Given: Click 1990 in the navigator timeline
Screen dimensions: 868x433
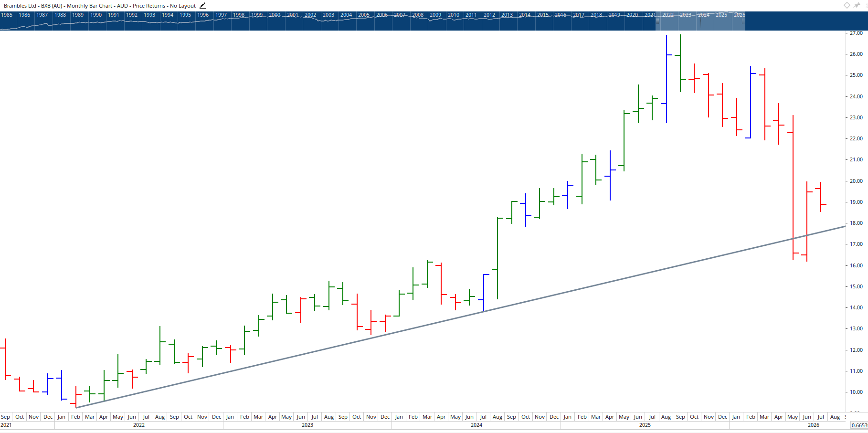Looking at the screenshot, I should (96, 15).
